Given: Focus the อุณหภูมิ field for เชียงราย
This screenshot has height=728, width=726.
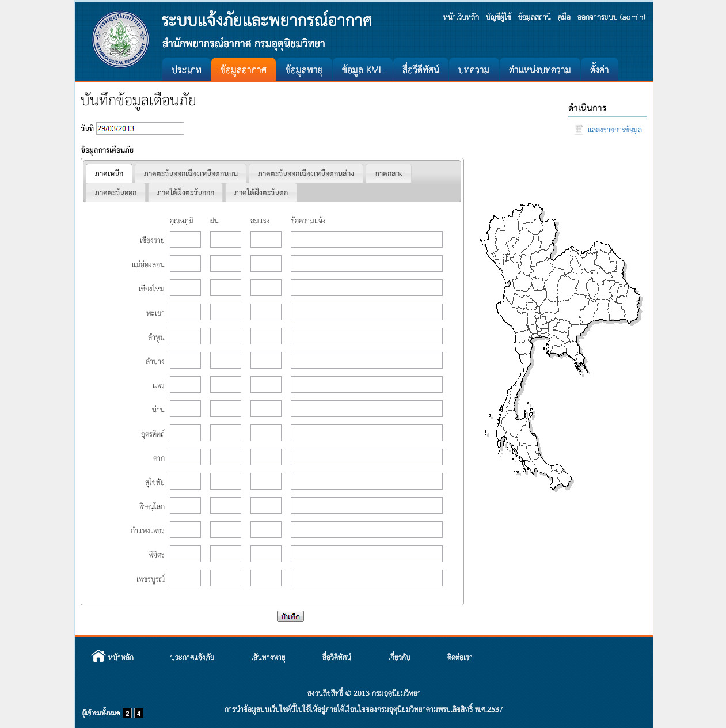Looking at the screenshot, I should [185, 240].
